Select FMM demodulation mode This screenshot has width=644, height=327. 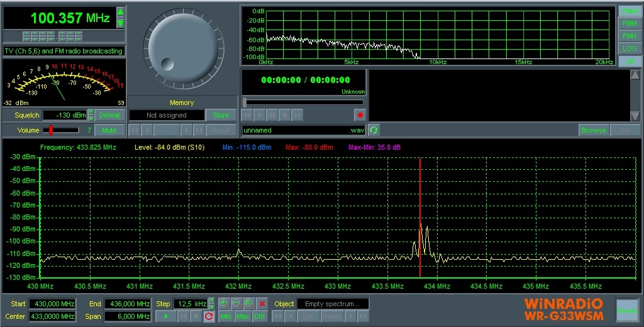coord(629,23)
